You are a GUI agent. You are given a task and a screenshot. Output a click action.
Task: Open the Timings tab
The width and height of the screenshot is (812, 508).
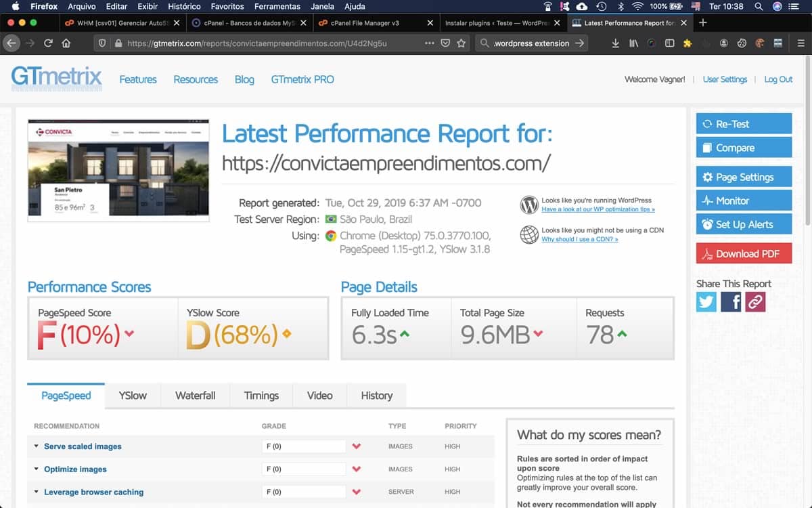click(261, 396)
